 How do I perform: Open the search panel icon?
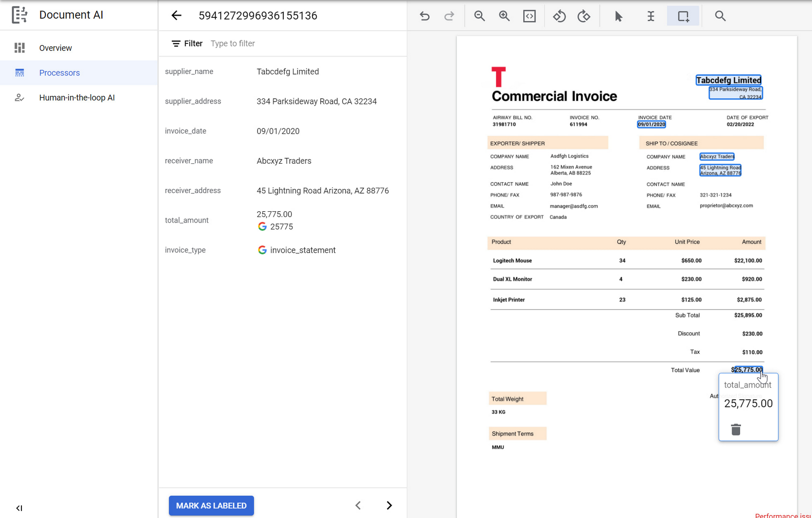pos(721,16)
